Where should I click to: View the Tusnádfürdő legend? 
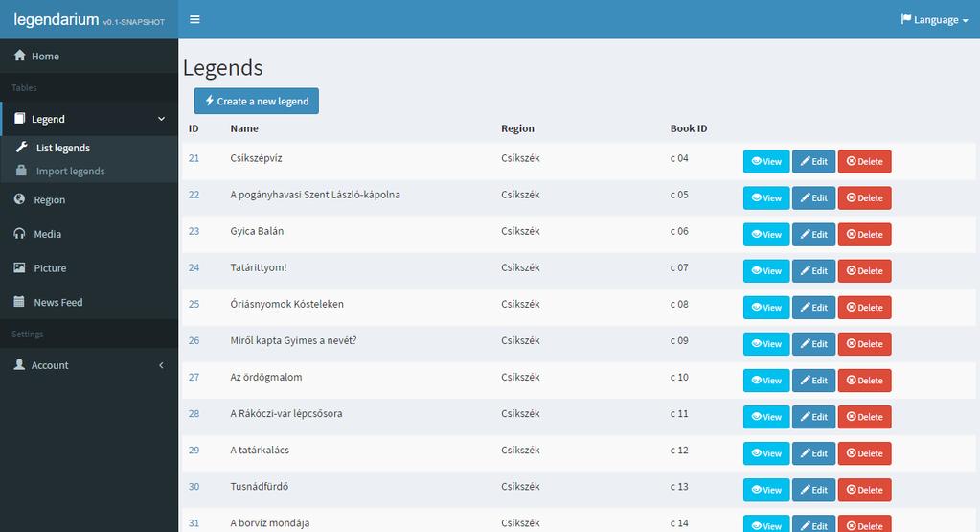click(x=766, y=490)
